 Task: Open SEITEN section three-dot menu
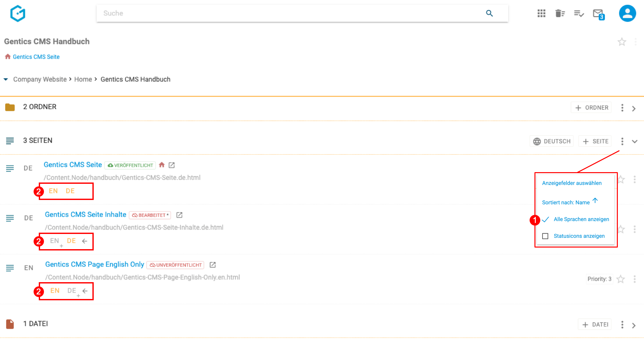622,141
